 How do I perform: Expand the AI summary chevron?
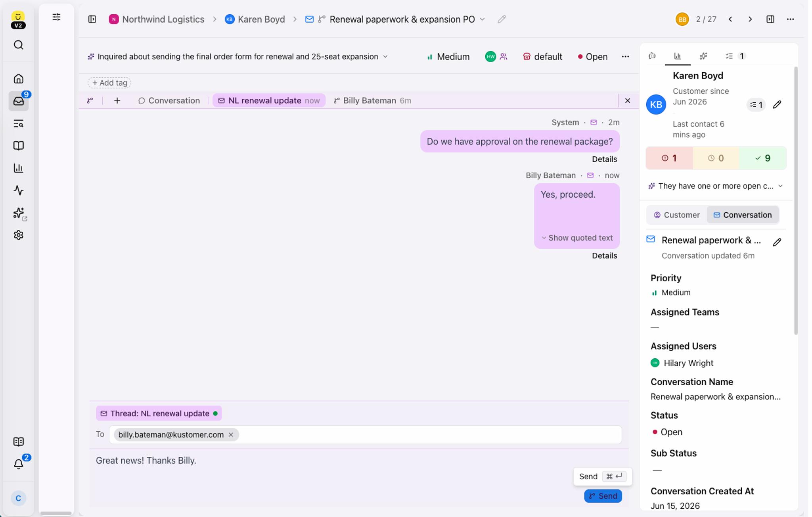(x=385, y=57)
